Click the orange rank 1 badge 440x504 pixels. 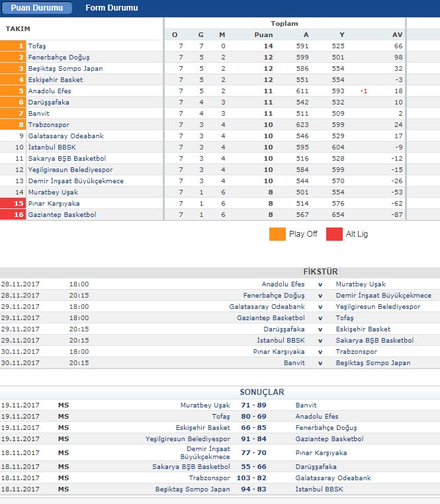click(13, 46)
